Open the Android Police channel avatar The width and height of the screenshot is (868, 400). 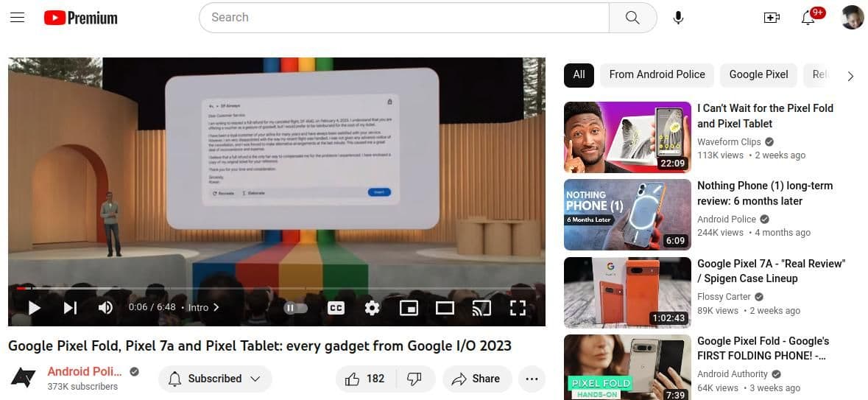(x=24, y=379)
